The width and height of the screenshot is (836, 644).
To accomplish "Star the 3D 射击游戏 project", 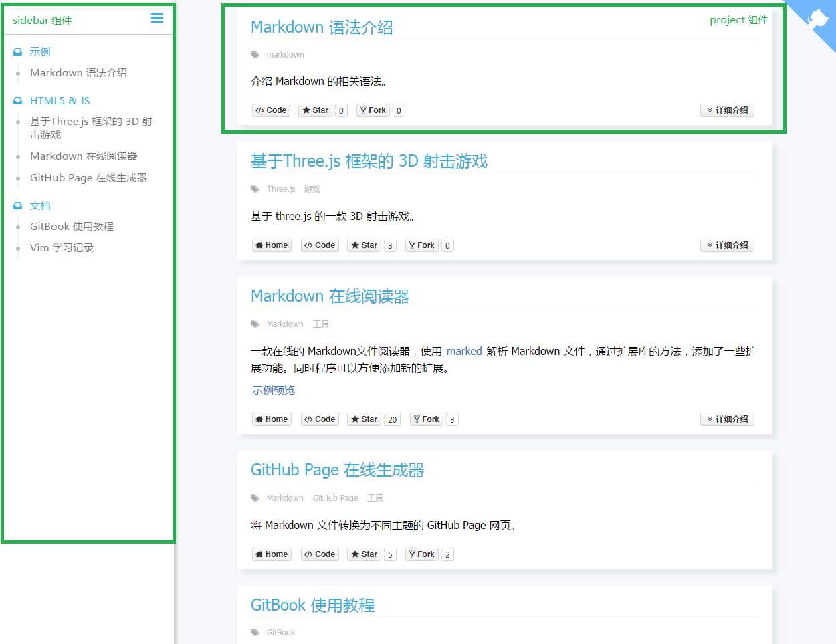I will (x=364, y=245).
